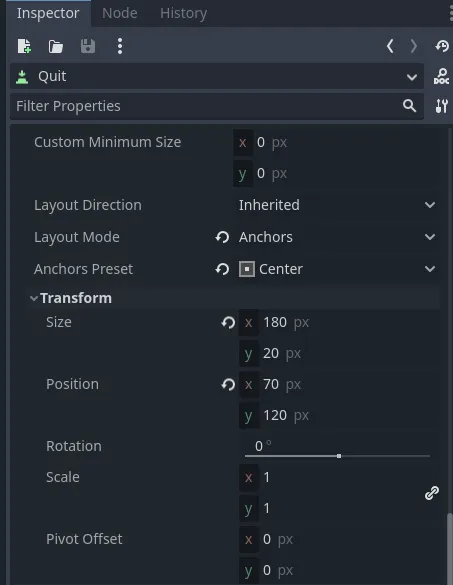
Task: Go to previous object in history
Action: 390,47
